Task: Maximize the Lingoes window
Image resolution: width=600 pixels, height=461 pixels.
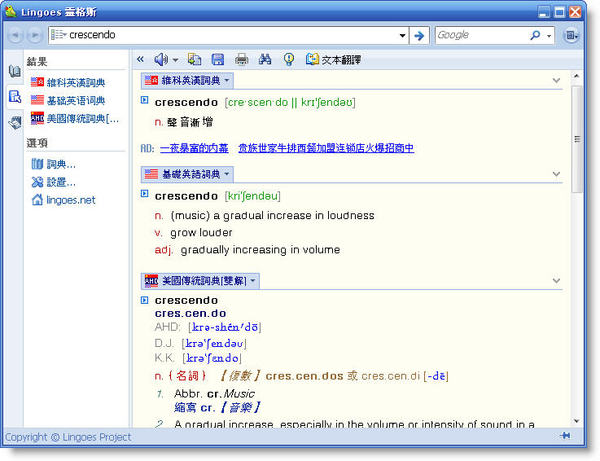Action: [x=559, y=12]
